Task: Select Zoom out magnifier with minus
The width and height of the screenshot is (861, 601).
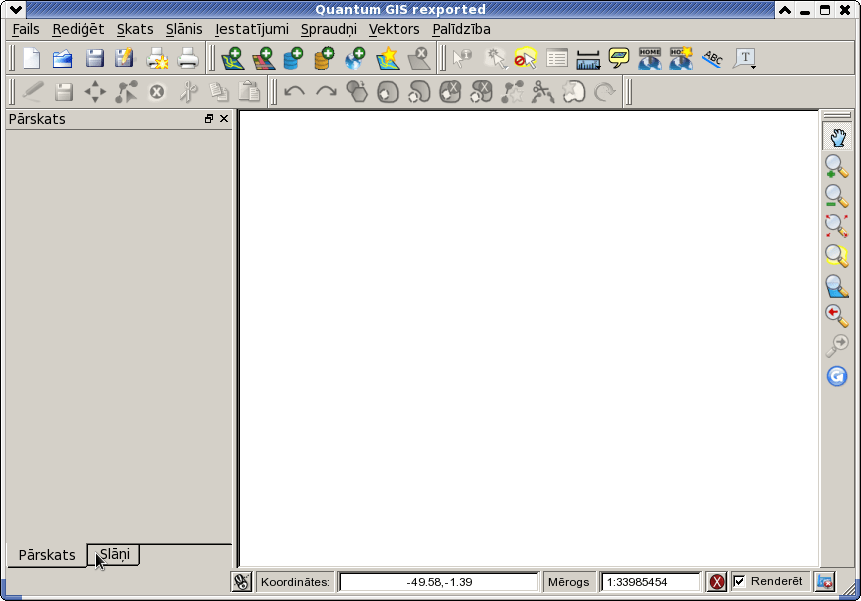Action: point(837,196)
